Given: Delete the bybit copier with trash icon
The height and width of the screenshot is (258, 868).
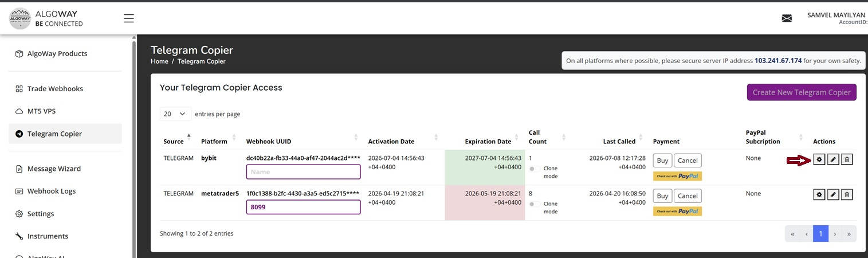Looking at the screenshot, I should pyautogui.click(x=847, y=159).
